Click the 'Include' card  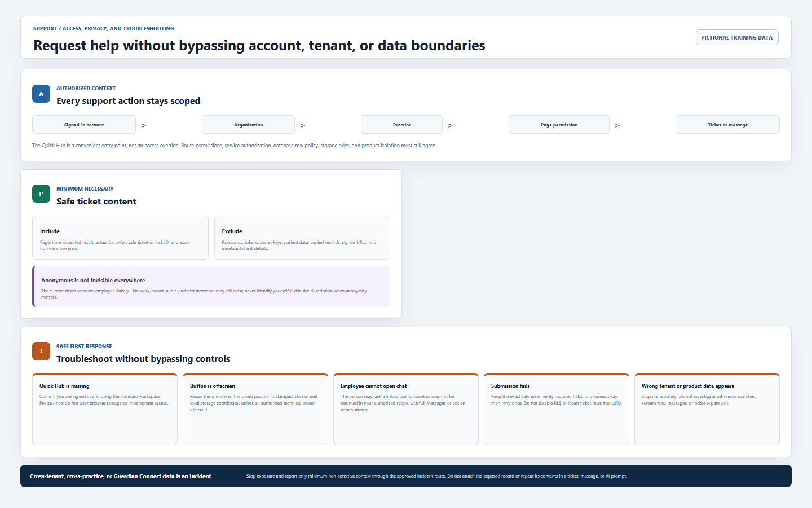[120, 238]
